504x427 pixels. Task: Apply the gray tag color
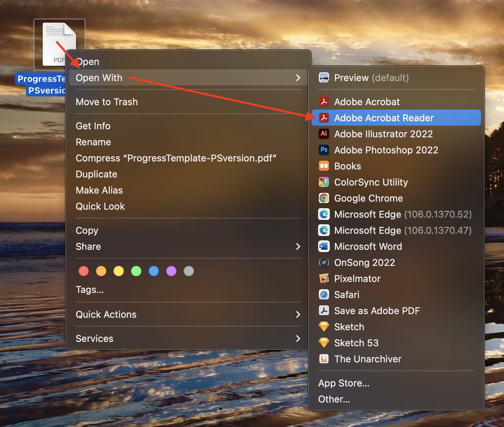pyautogui.click(x=189, y=271)
